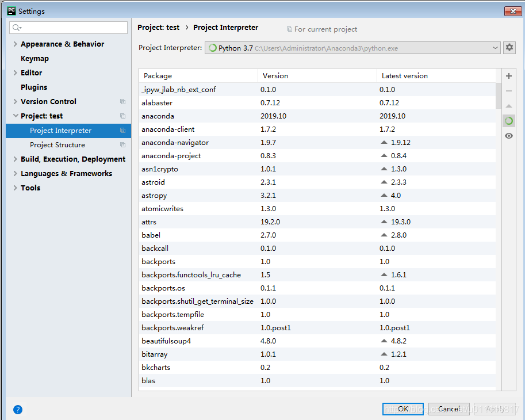Screen dimensions: 525x420
Task: Toggle the green Conda package manager icon
Action: click(509, 121)
